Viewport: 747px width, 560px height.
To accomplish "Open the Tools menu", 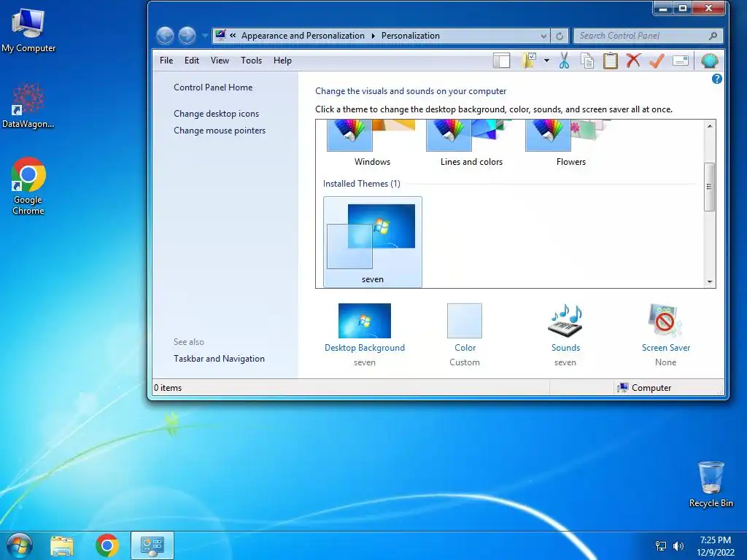I will [x=251, y=61].
